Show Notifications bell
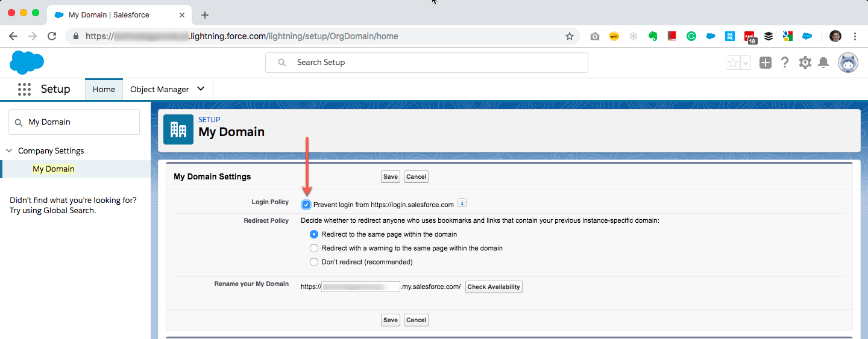This screenshot has height=339, width=868. [823, 63]
